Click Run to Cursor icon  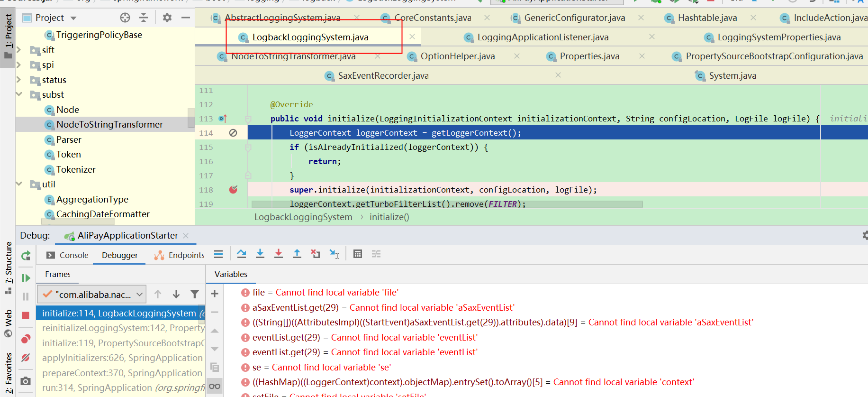(335, 254)
